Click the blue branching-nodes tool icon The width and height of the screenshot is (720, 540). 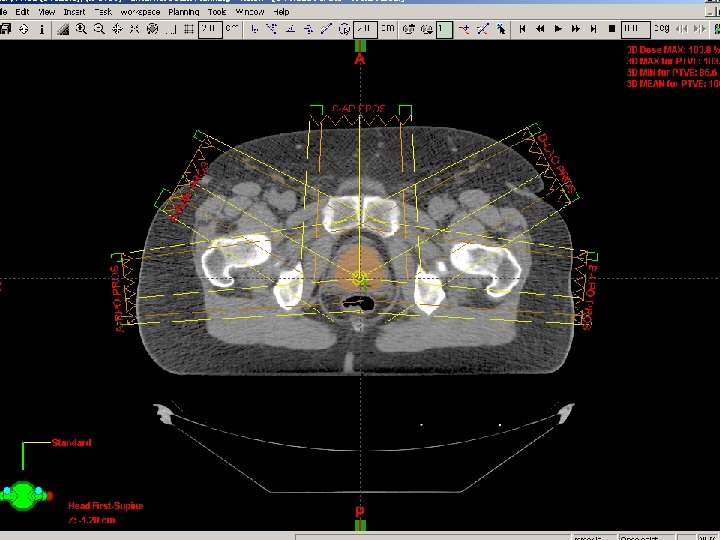pos(272,29)
